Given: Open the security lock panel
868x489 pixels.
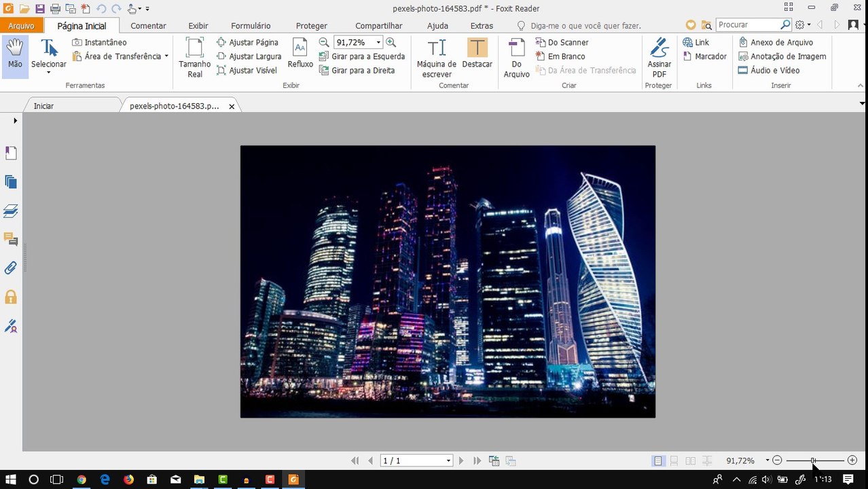Looking at the screenshot, I should (11, 297).
